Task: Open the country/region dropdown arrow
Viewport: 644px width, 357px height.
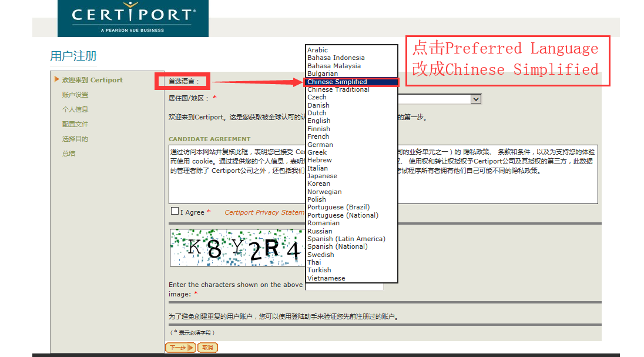Action: point(475,99)
